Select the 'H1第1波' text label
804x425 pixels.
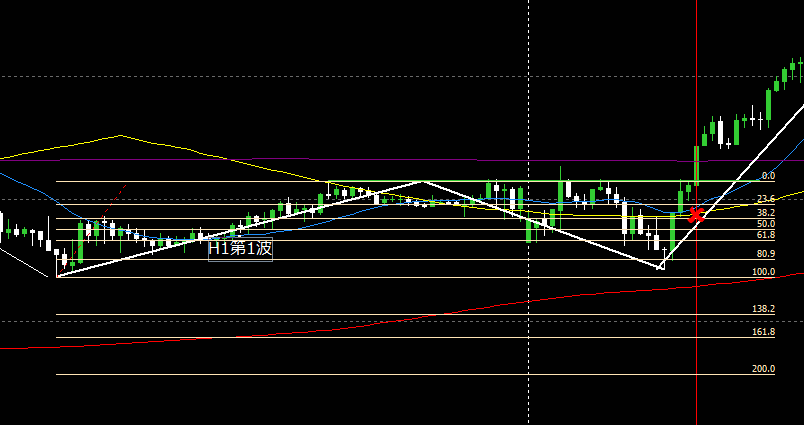(240, 249)
